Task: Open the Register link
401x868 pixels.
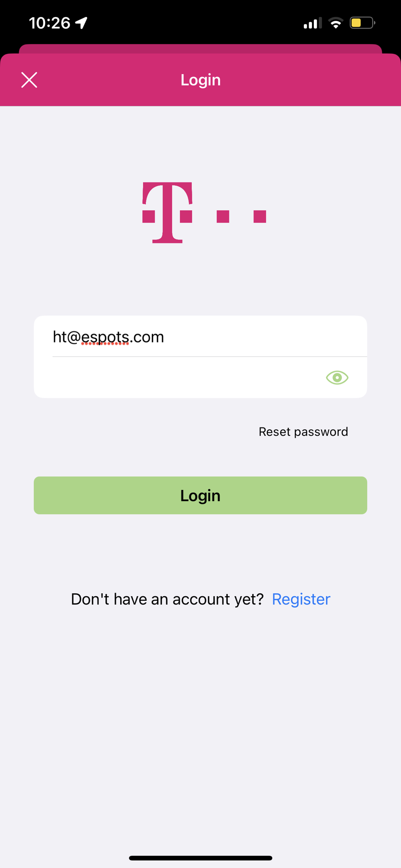Action: coord(301,599)
